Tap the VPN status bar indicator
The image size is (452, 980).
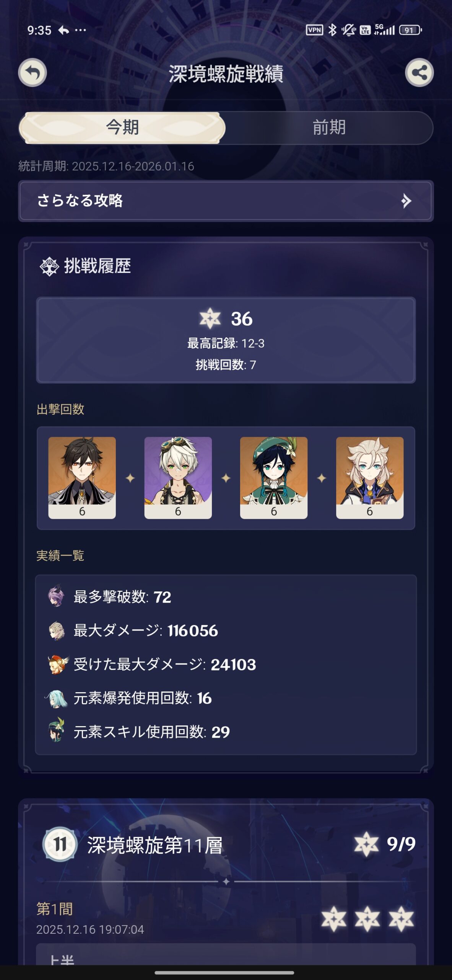click(x=314, y=30)
